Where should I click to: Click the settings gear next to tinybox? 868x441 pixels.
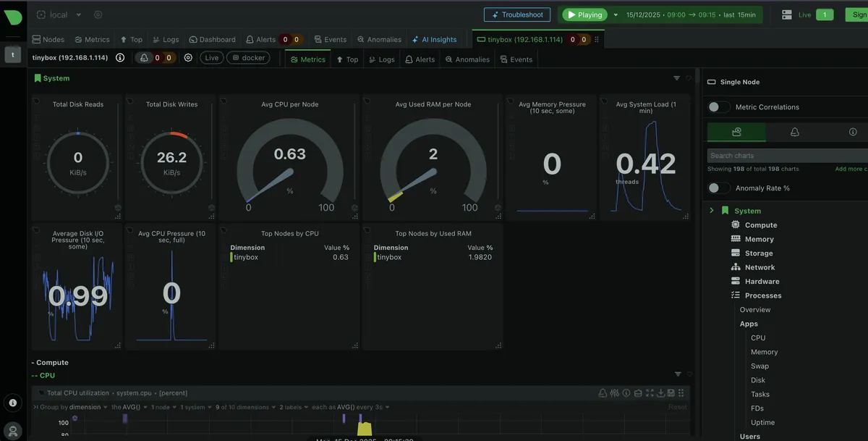click(x=187, y=56)
